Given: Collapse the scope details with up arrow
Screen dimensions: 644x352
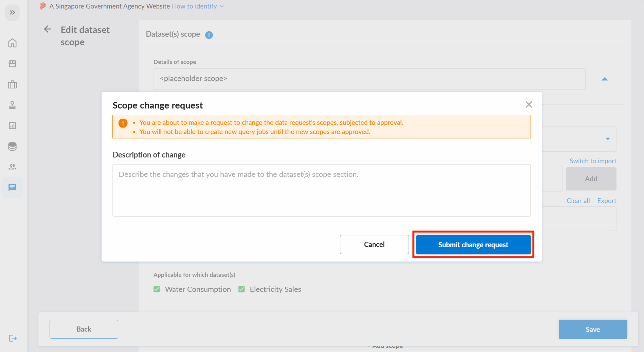Looking at the screenshot, I should (605, 79).
